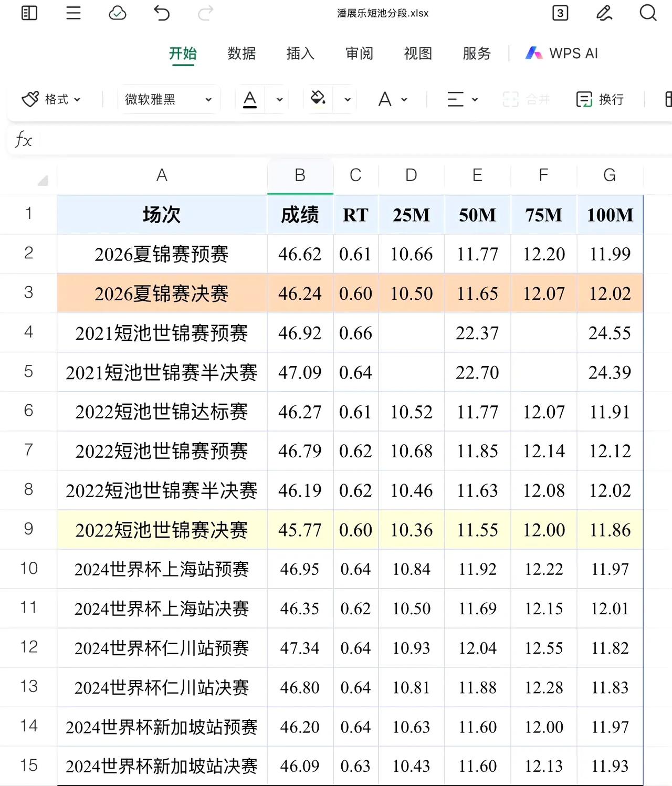Viewport: 672px width, 786px height.
Task: Click the 合并 merge cells button
Action: 526,99
